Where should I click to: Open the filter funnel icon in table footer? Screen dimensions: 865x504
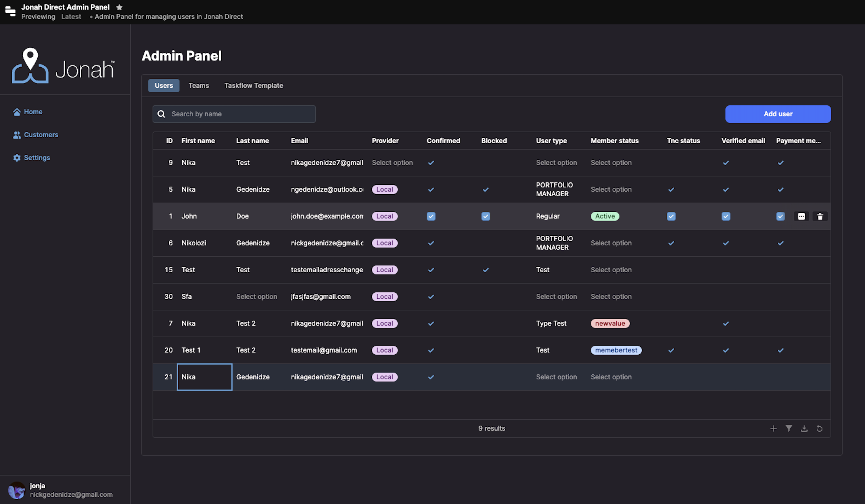(x=789, y=428)
